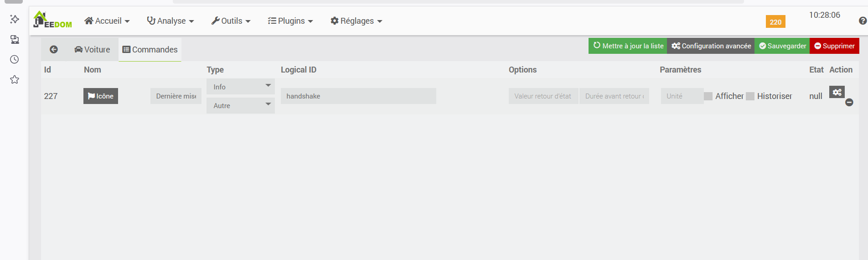
Task: Click the Sauvegarder button
Action: click(x=782, y=46)
